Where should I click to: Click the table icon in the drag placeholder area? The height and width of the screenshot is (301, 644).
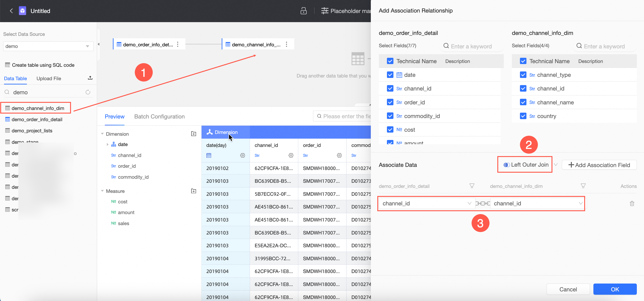point(358,59)
